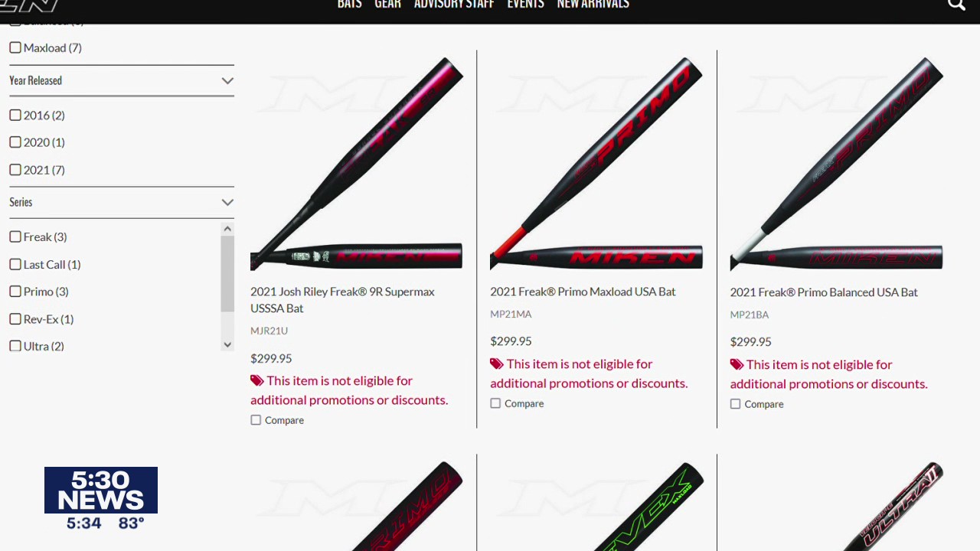Go to New Arrivals menu item
Viewport: 980px width, 551px height.
pyautogui.click(x=593, y=5)
